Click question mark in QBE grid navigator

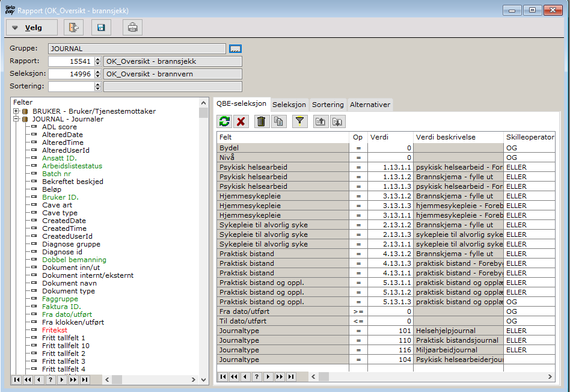(257, 377)
